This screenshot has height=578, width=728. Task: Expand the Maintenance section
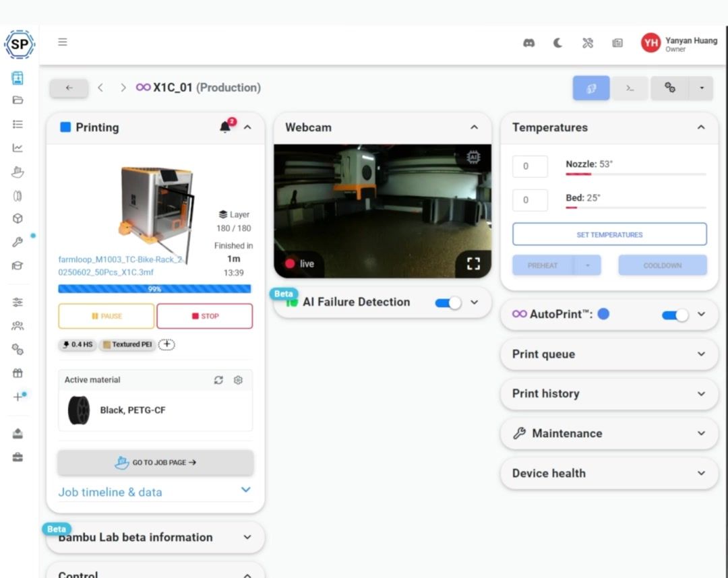point(701,433)
